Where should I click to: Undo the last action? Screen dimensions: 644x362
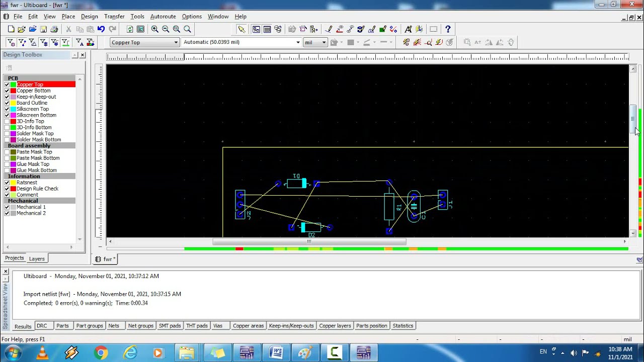click(101, 29)
